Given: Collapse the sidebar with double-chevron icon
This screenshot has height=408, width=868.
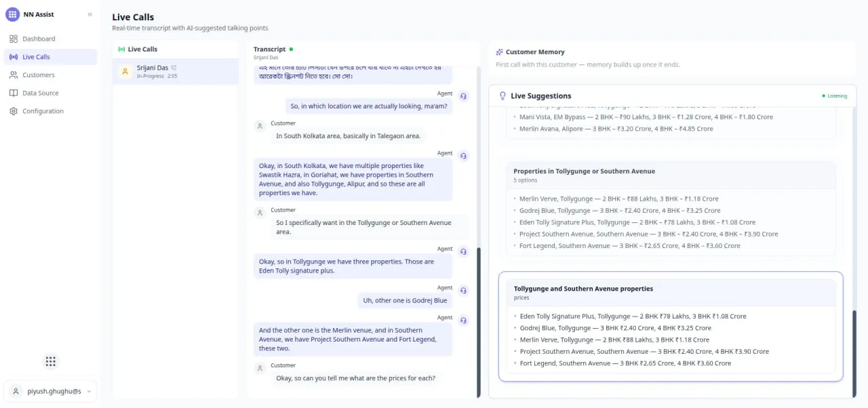Looking at the screenshot, I should 90,14.
